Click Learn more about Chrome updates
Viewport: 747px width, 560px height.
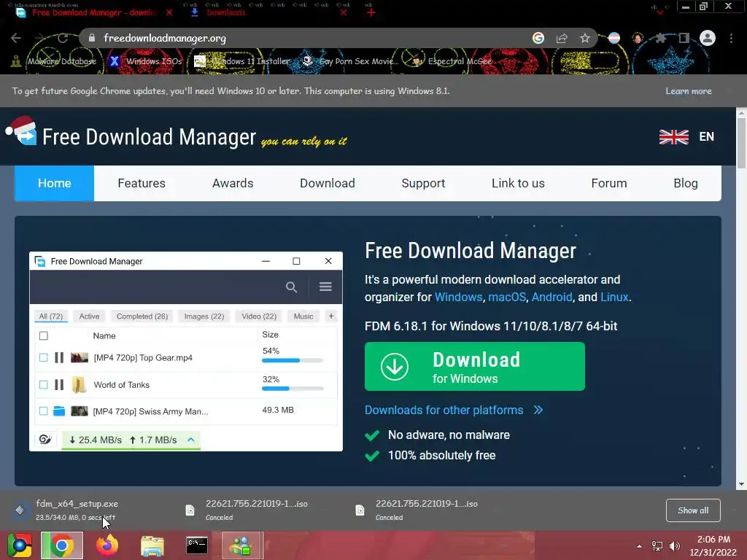pyautogui.click(x=689, y=91)
